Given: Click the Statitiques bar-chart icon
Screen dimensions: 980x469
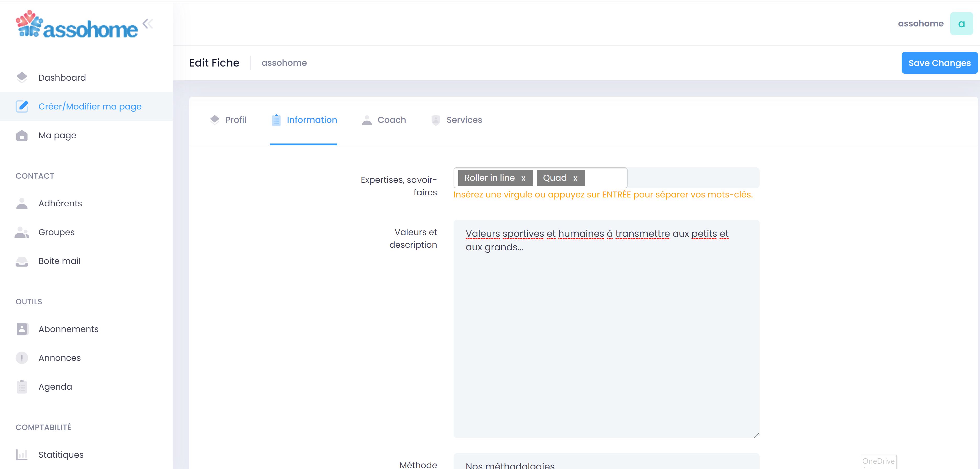Looking at the screenshot, I should [x=22, y=455].
